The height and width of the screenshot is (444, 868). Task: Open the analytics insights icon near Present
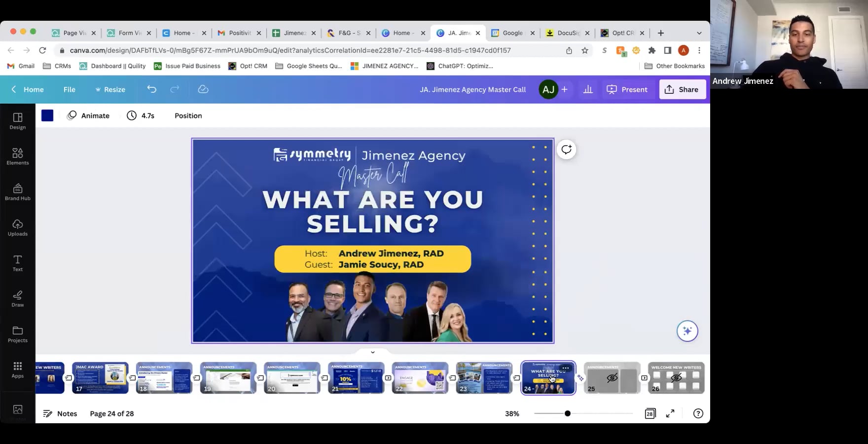(587, 89)
